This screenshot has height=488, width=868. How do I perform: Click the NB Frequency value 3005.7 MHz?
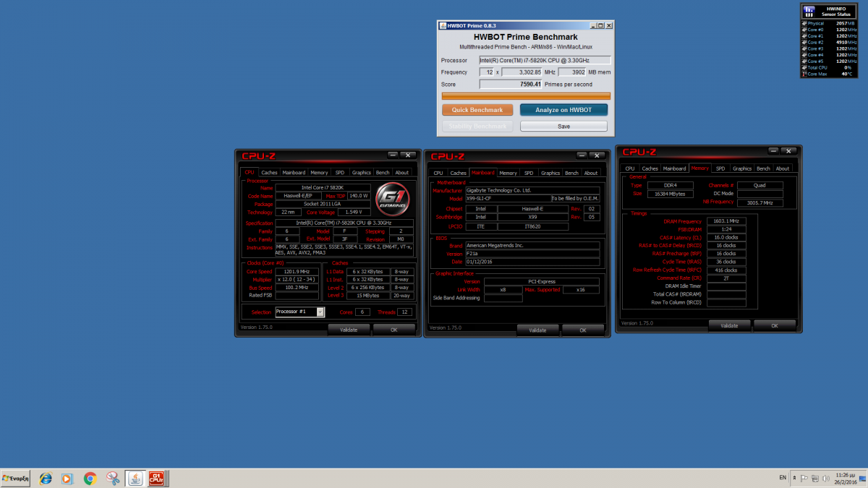[759, 203]
